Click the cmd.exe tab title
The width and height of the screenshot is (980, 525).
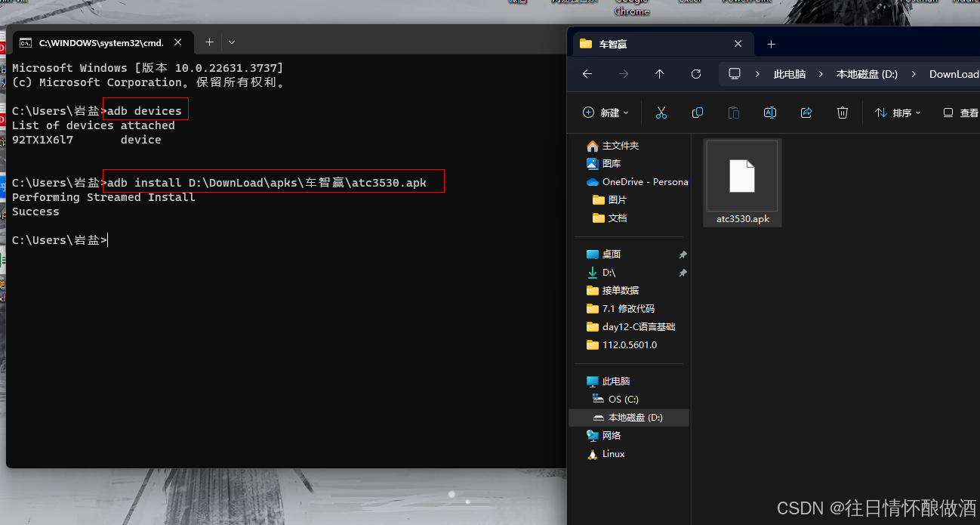(x=101, y=43)
